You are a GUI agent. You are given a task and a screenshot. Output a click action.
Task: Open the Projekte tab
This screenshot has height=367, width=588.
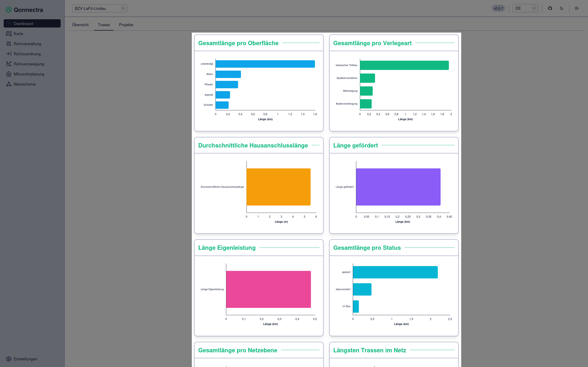(126, 25)
